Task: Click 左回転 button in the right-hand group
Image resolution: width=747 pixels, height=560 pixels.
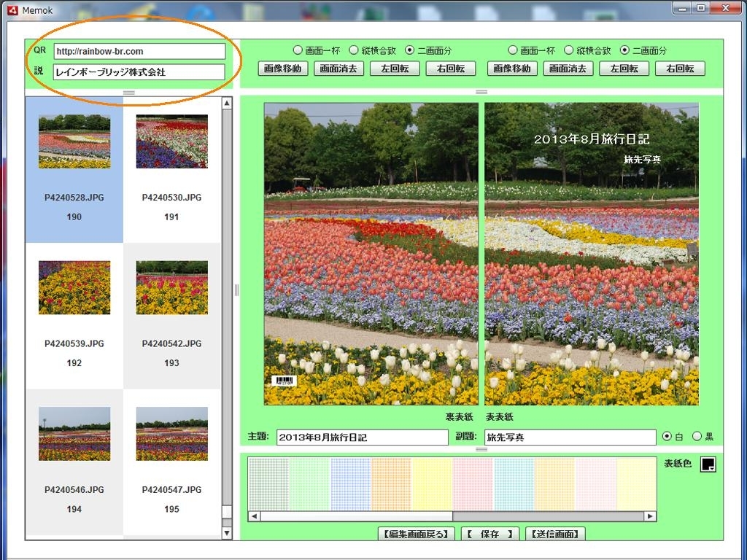Action: coord(624,69)
